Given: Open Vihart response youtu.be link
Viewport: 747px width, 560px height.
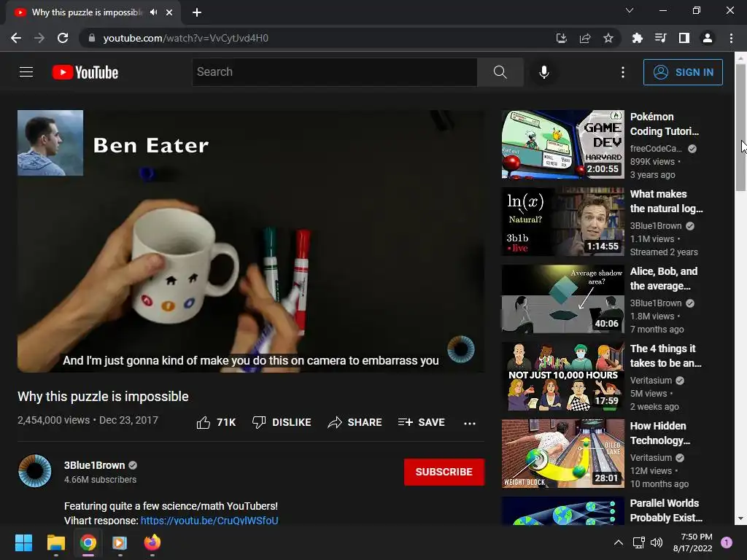Looking at the screenshot, I should [x=209, y=521].
